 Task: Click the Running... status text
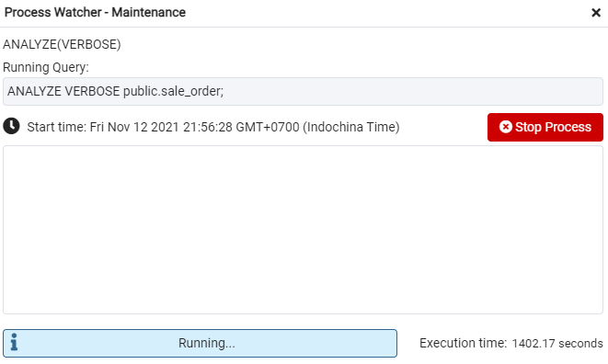[x=207, y=343]
